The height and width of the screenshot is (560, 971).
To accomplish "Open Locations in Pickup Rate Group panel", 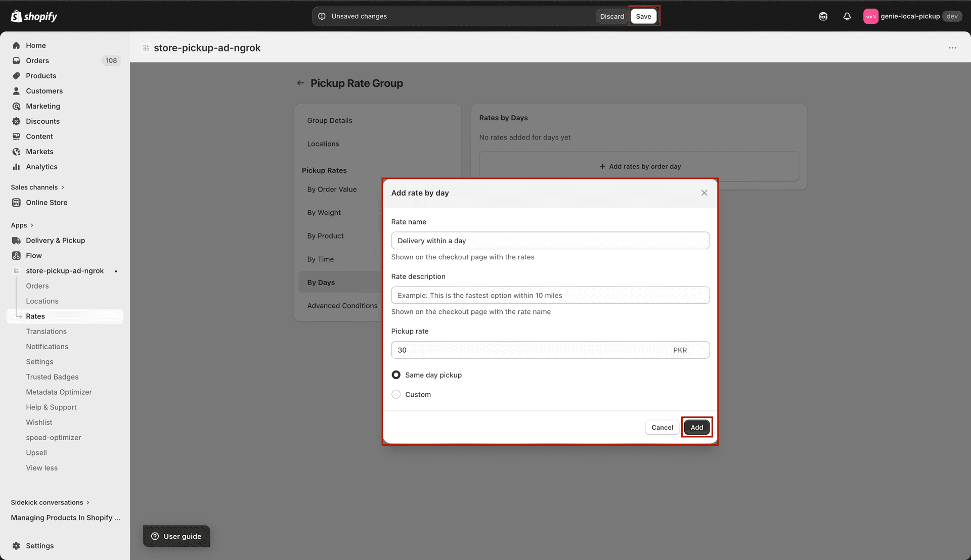I will pos(323,144).
